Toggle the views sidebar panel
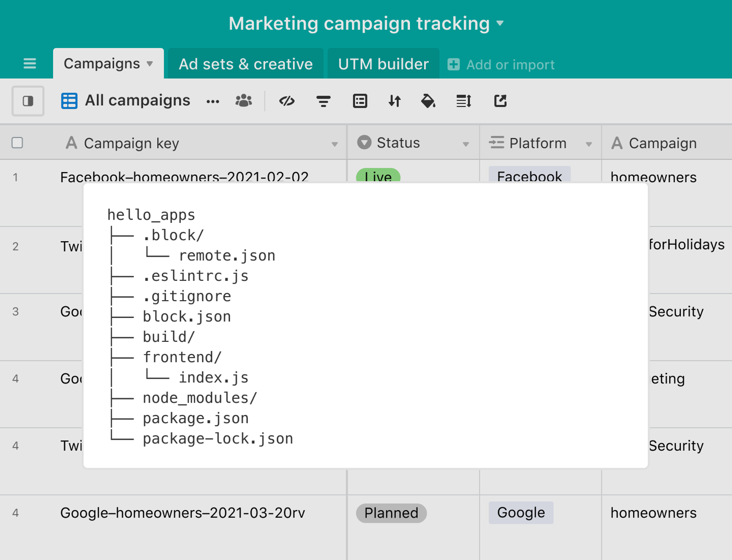732x560 pixels. click(x=28, y=101)
